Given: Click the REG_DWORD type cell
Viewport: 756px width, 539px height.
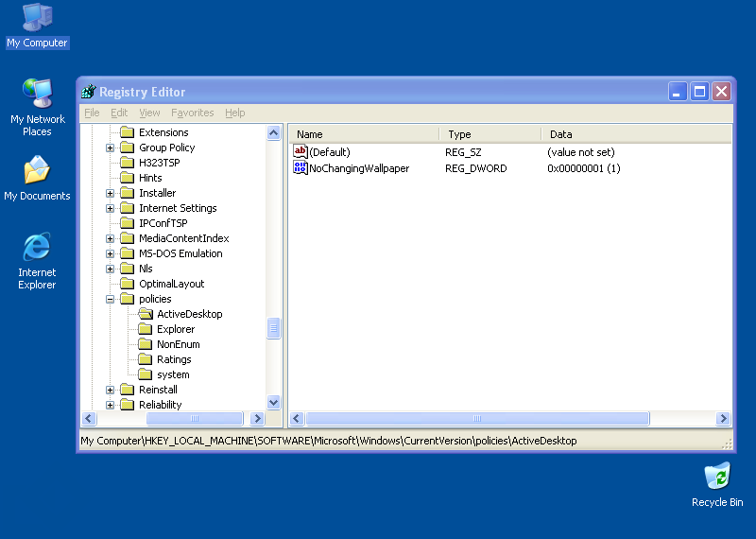Looking at the screenshot, I should (476, 168).
